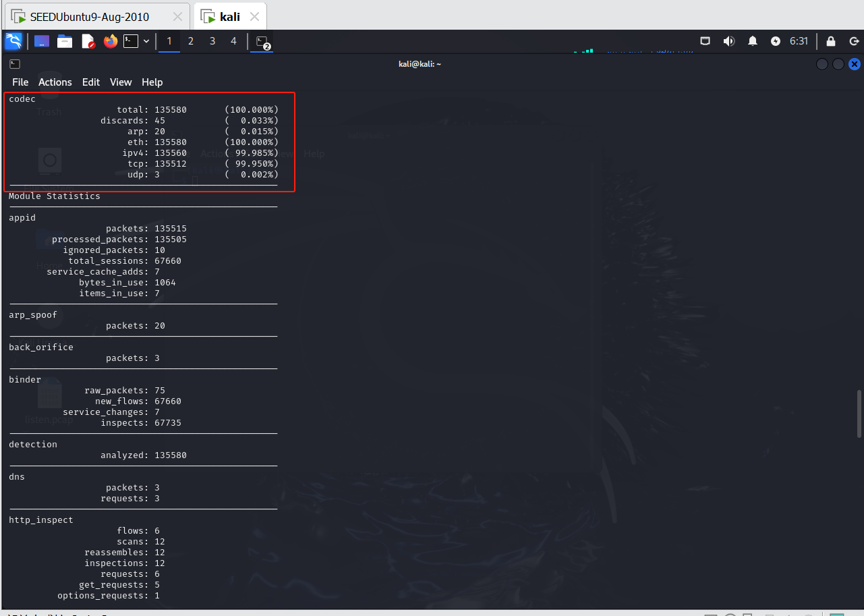Launch Firefox from the top panel

click(111, 41)
